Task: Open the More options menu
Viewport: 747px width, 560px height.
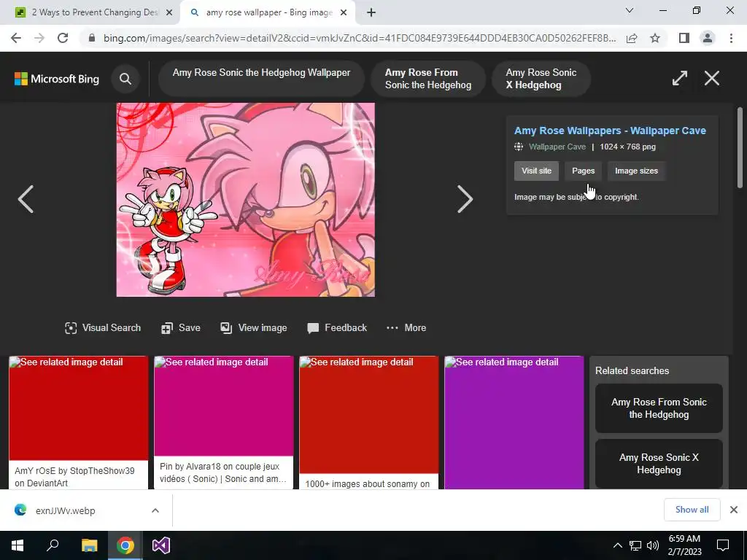Action: (406, 327)
